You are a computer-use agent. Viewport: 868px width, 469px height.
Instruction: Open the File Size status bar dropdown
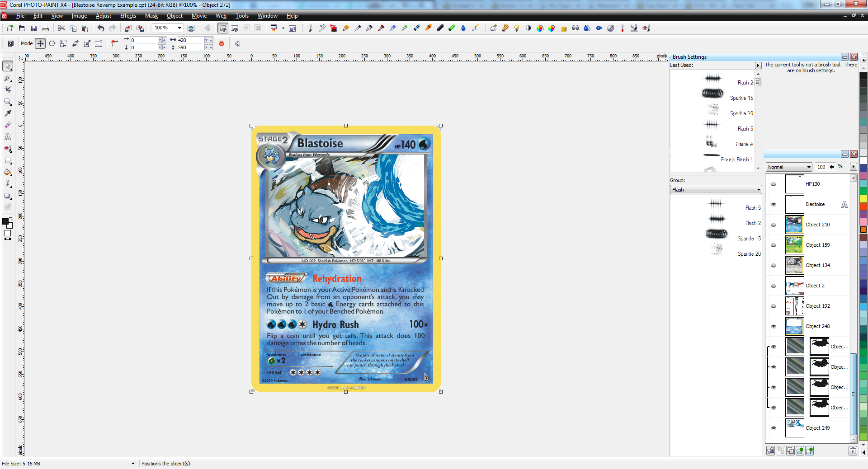[x=133, y=464]
